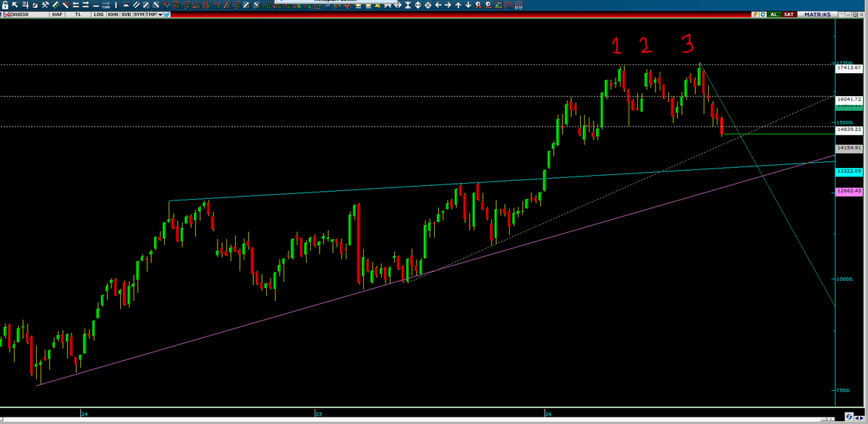Screen dimensions: 868x424
Task: Click the green AL buy button
Action: [x=774, y=14]
